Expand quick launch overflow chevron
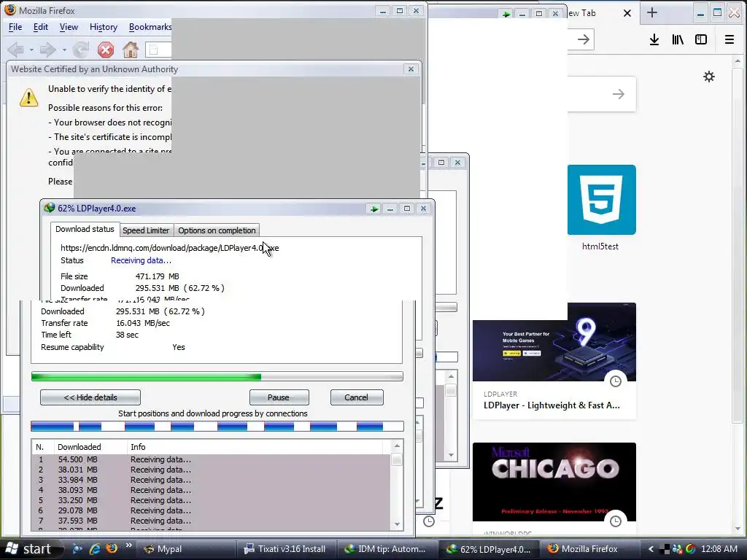This screenshot has height=560, width=747. pyautogui.click(x=128, y=545)
